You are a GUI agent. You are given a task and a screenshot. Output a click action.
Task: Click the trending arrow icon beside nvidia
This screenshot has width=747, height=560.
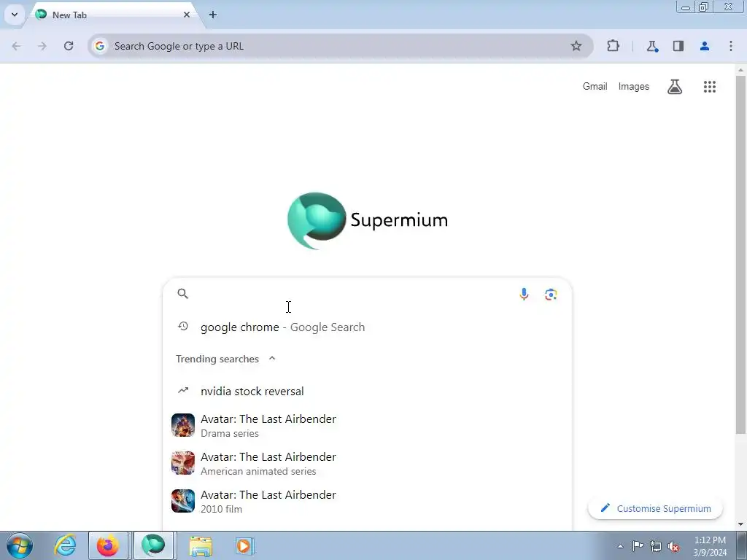[x=183, y=391]
